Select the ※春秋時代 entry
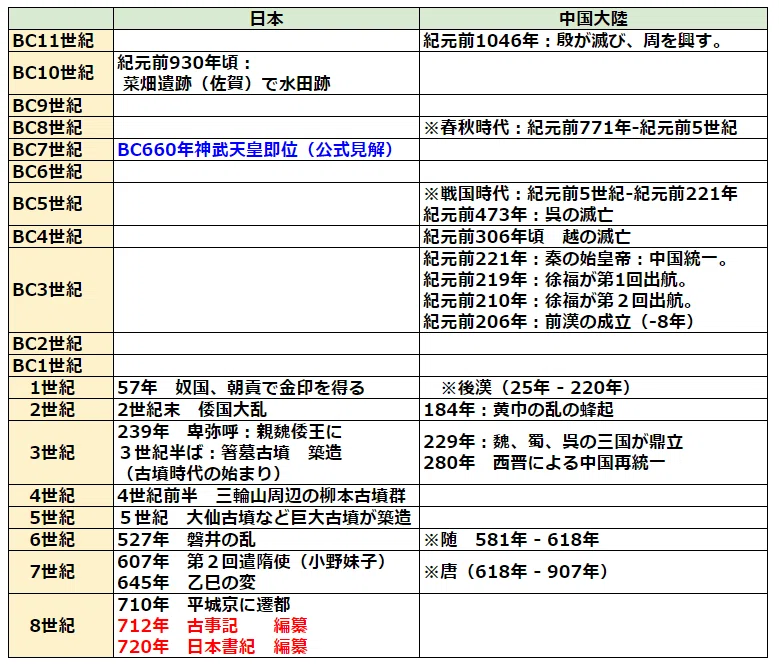Viewport: 779px width, 664px height. [x=580, y=128]
